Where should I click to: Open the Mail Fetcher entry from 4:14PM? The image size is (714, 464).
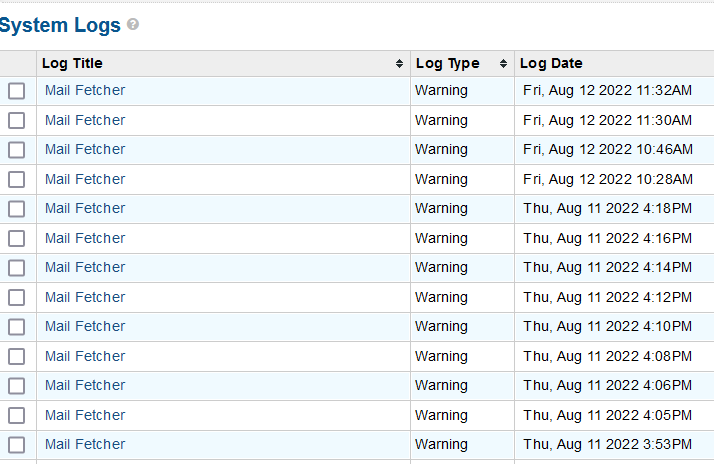(x=85, y=267)
